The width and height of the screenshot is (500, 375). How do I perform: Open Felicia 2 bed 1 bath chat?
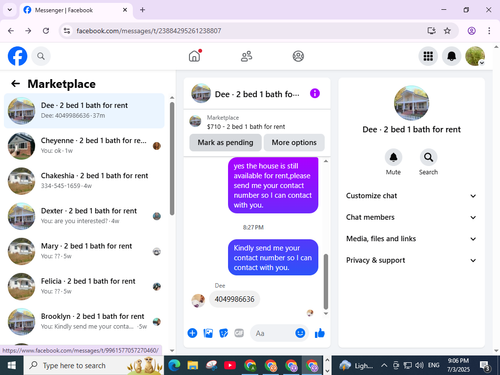pos(84,286)
